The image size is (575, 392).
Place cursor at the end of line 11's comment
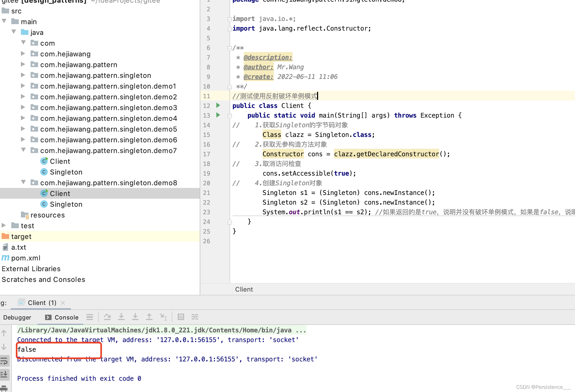click(x=318, y=96)
